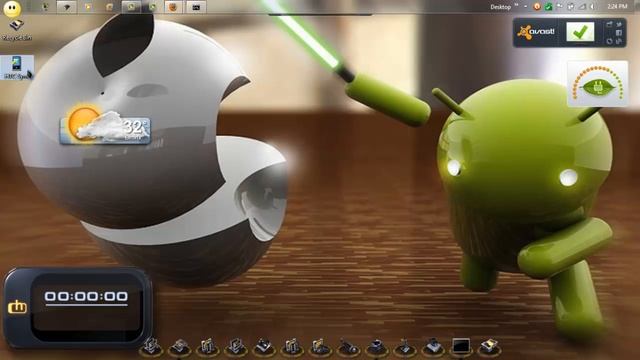Screen dimensions: 640x360
Task: Select the HTC Sync desktop shortcut
Action: (x=16, y=67)
